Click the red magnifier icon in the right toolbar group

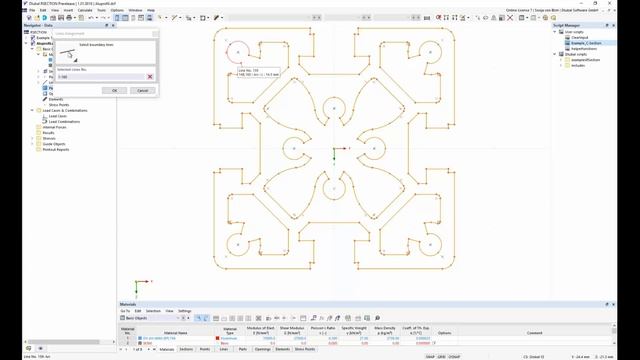pos(438,18)
